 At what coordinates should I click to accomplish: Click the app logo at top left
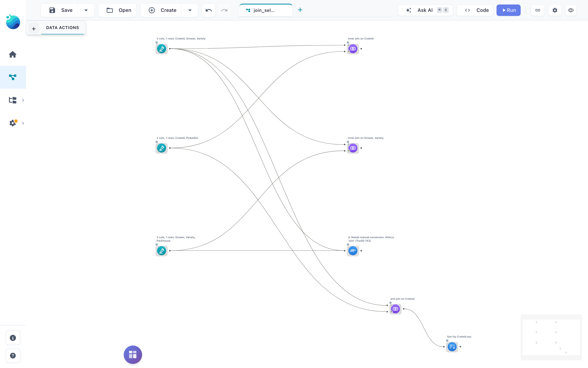click(13, 22)
